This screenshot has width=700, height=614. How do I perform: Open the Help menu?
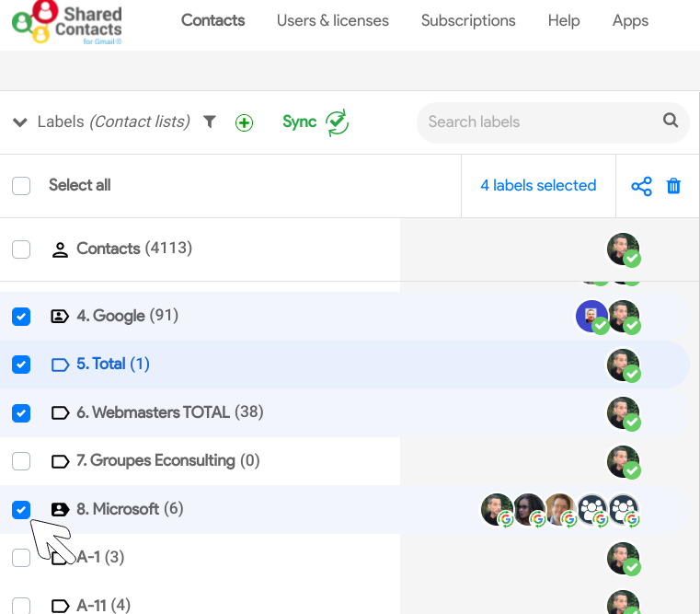tap(564, 20)
